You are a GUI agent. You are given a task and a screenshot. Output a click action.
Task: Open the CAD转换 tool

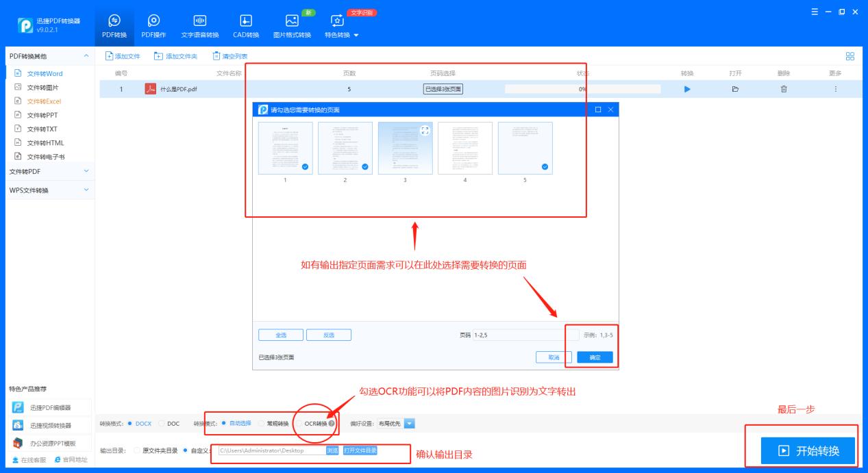click(x=246, y=25)
